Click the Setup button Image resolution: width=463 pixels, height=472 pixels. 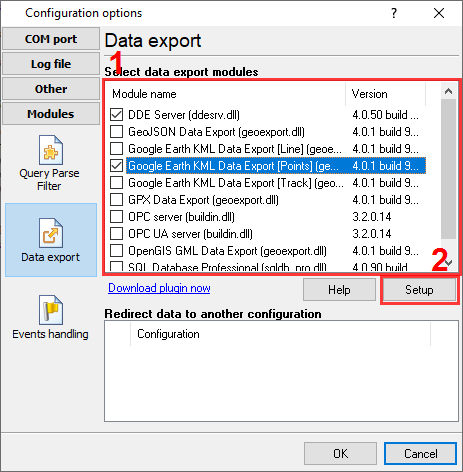coord(419,290)
